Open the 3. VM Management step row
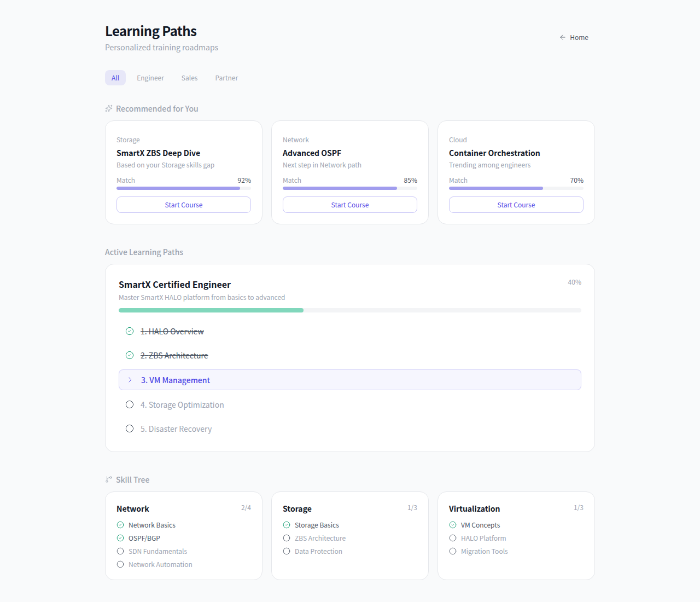 click(350, 380)
